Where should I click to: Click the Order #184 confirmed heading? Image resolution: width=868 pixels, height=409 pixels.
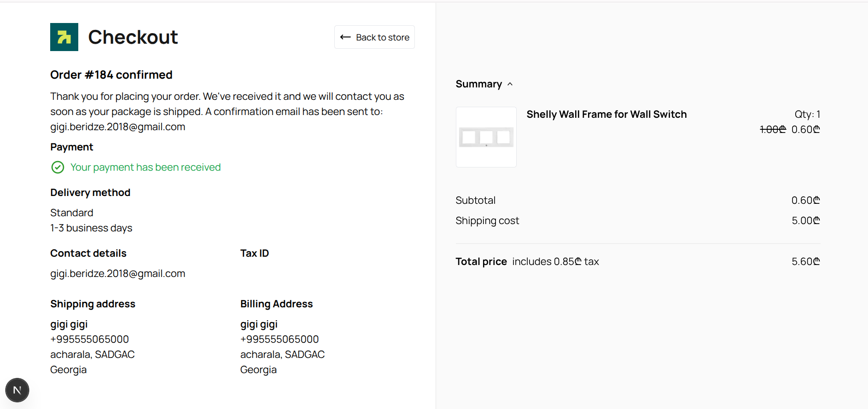coord(111,75)
